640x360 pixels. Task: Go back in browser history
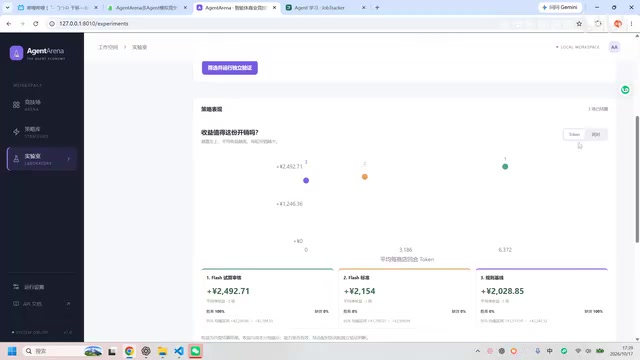9,24
